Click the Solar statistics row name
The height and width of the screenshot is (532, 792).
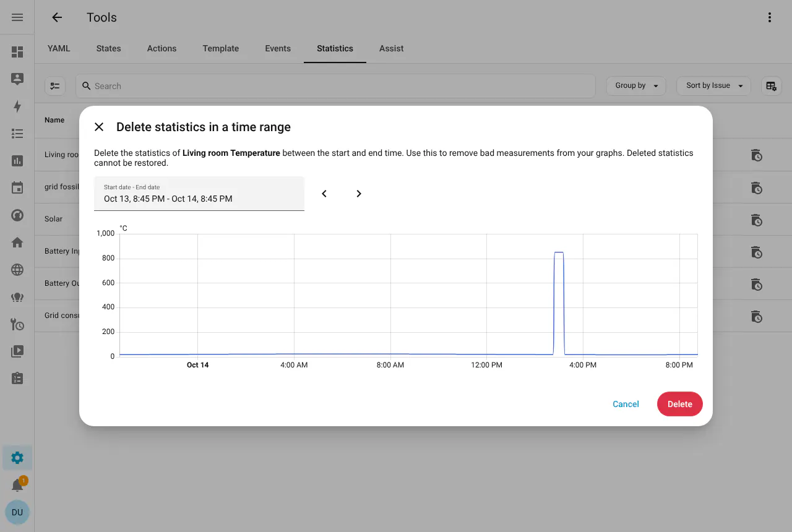(x=53, y=219)
